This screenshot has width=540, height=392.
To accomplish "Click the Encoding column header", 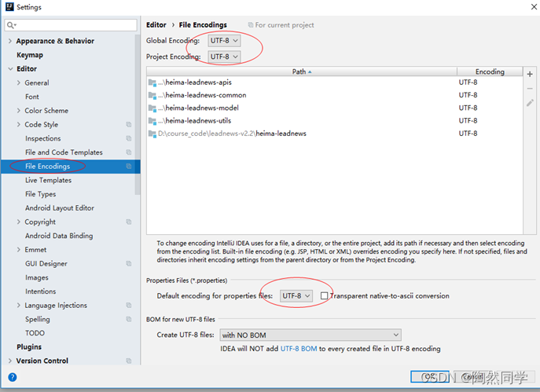I will coord(490,71).
